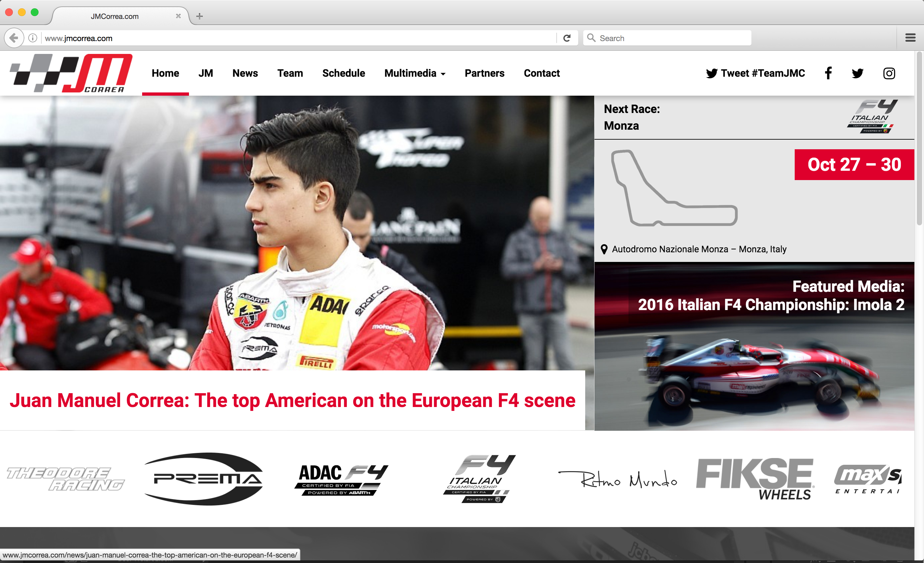Click the search magnifier icon in browser
Viewport: 924px width, 563px height.
(591, 38)
